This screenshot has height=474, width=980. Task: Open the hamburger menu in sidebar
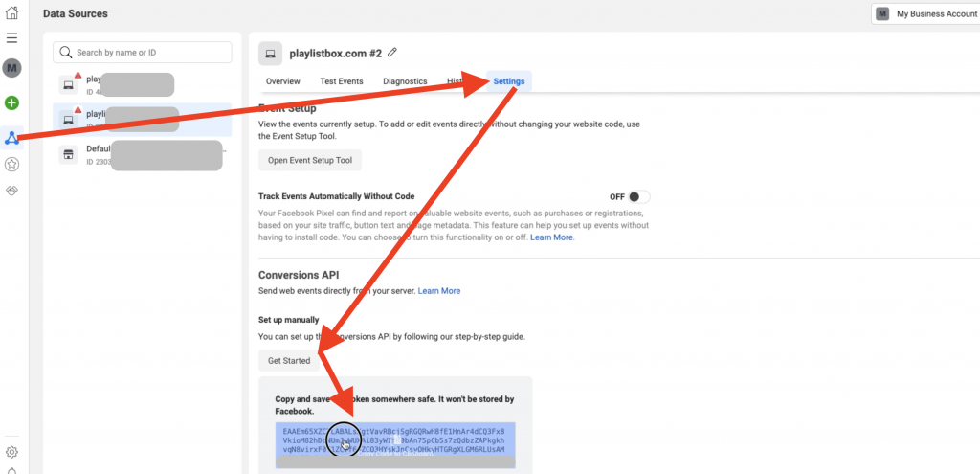12,38
